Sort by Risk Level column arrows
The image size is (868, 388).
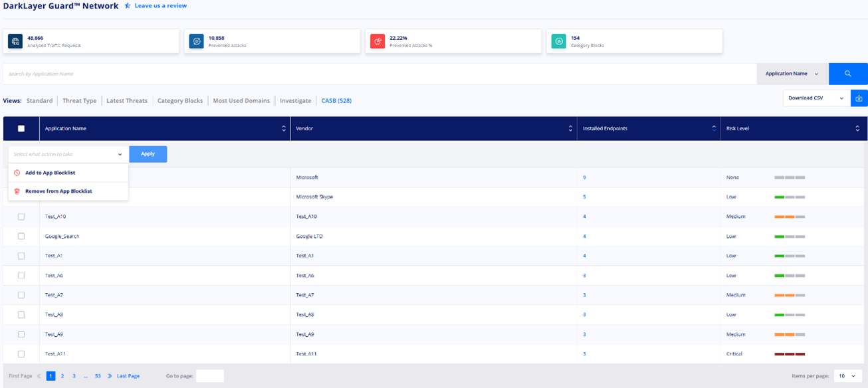point(857,129)
